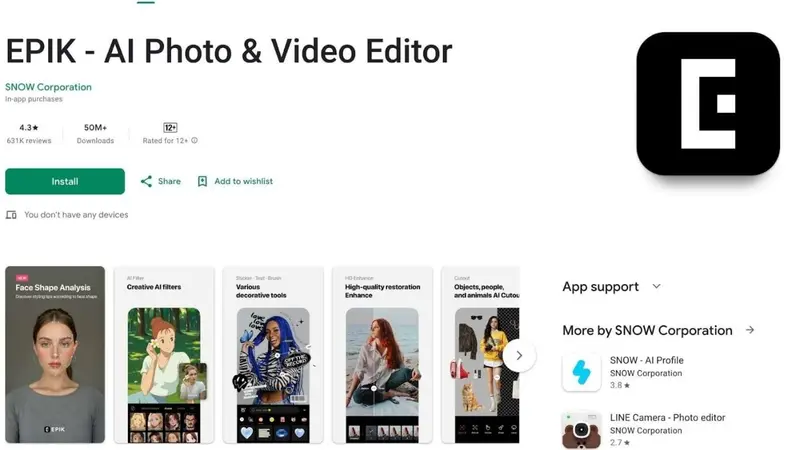Click the rating info icon next to Rated for 12+
This screenshot has width=800, height=450.
(x=194, y=140)
